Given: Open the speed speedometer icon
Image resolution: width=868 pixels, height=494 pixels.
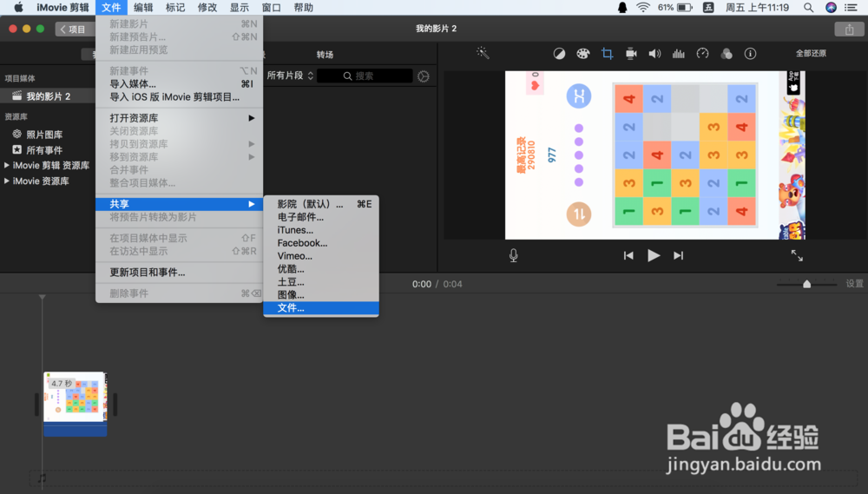Looking at the screenshot, I should click(702, 54).
